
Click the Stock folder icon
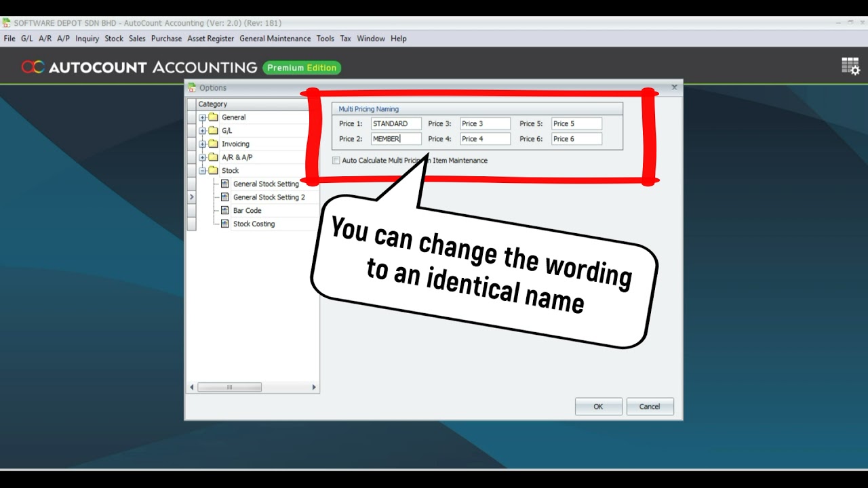pyautogui.click(x=213, y=171)
